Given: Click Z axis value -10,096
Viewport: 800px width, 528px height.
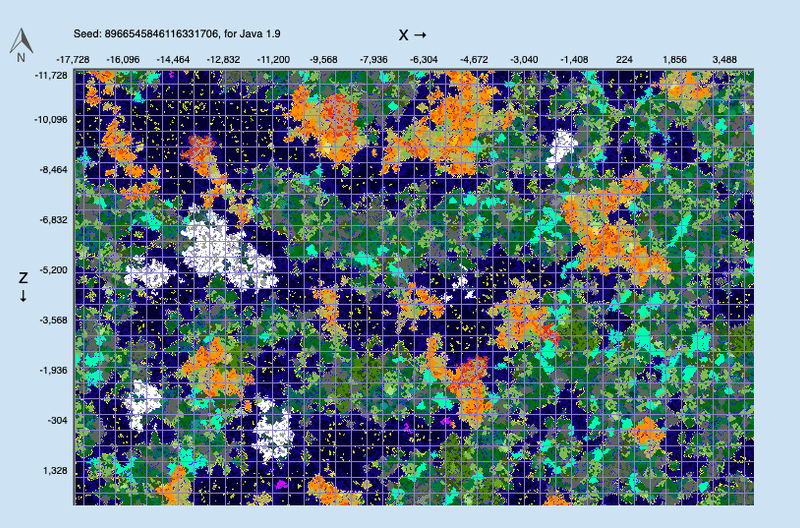Looking at the screenshot, I should pos(51,120).
